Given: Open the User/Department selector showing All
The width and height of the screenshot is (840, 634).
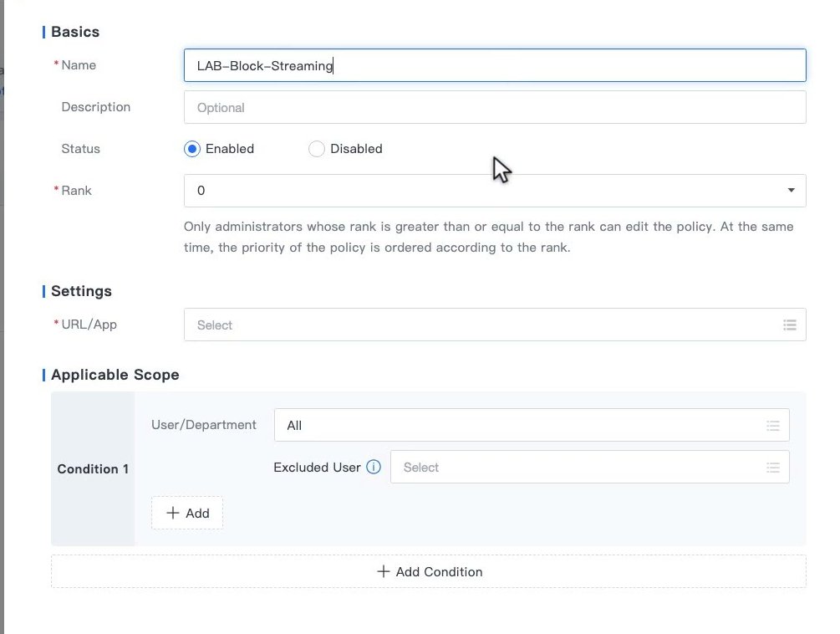Looking at the screenshot, I should coord(532,425).
